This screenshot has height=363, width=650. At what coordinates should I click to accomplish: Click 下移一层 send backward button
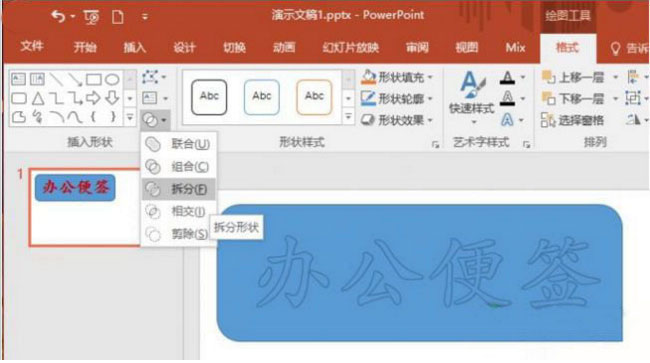click(573, 99)
